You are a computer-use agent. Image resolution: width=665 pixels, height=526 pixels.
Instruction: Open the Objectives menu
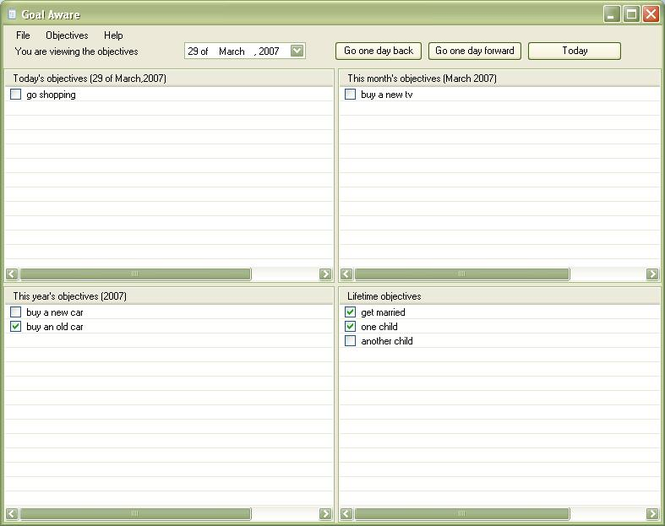[67, 35]
